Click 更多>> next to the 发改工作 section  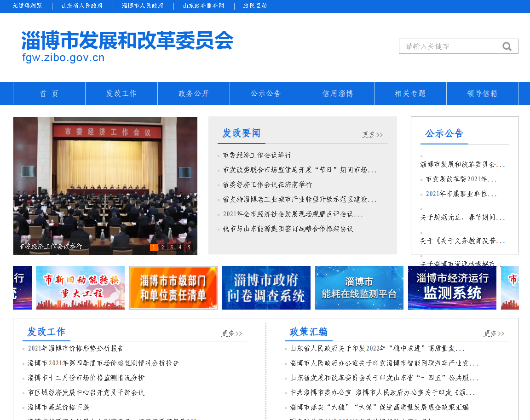click(232, 334)
